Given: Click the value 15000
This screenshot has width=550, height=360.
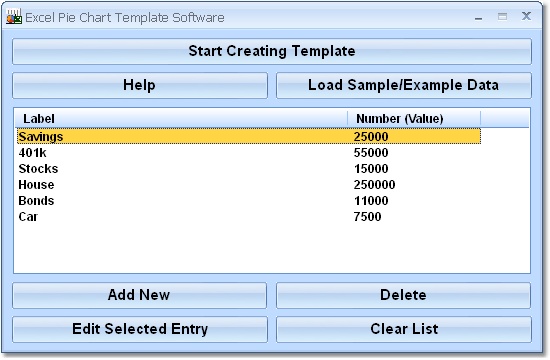Looking at the screenshot, I should click(371, 169).
